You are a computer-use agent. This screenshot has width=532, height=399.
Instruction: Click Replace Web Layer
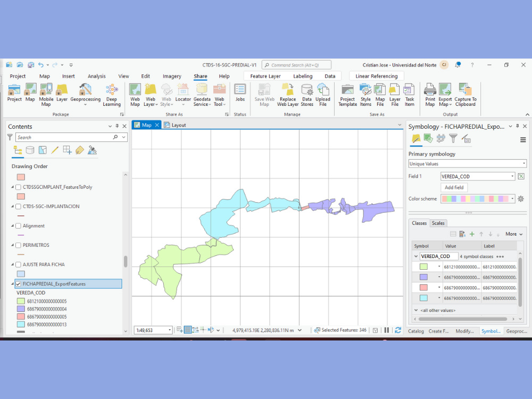coord(288,95)
